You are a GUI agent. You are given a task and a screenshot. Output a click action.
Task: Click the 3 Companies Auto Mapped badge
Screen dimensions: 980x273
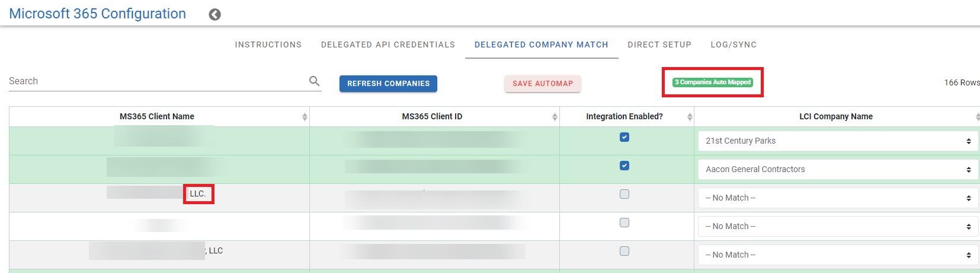[x=713, y=82]
